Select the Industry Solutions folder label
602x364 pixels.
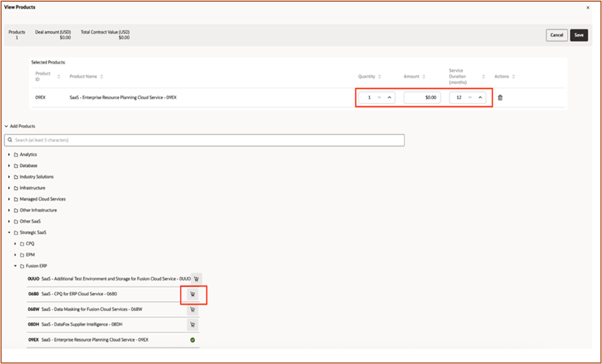point(37,177)
